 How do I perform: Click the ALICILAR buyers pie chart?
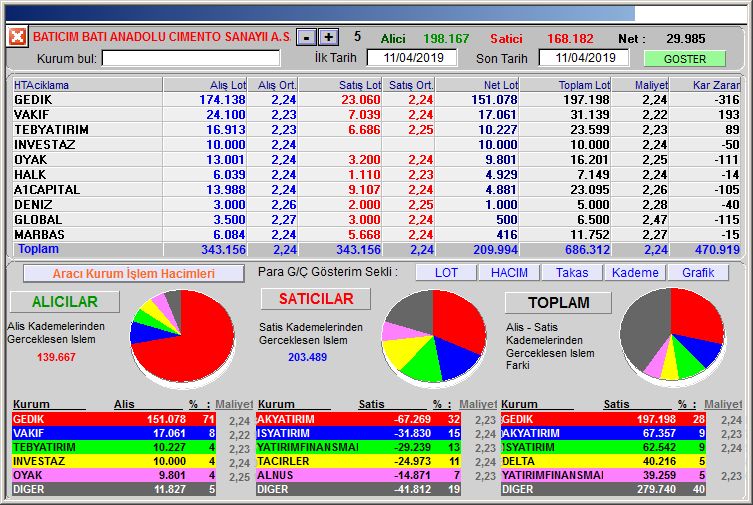click(x=182, y=338)
